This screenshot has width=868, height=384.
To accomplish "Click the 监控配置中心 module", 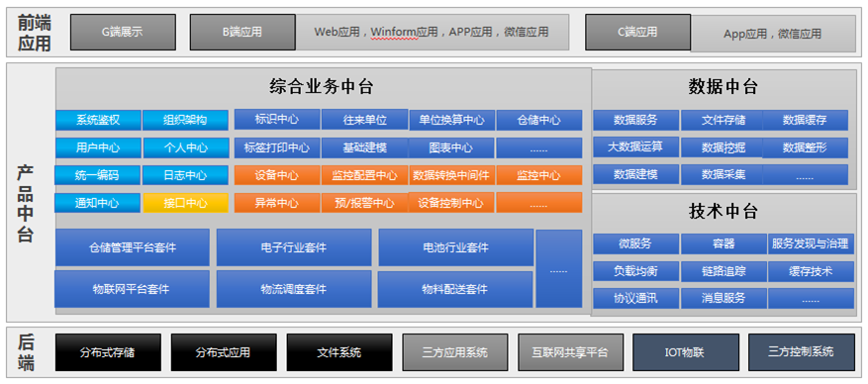I will coord(364,175).
